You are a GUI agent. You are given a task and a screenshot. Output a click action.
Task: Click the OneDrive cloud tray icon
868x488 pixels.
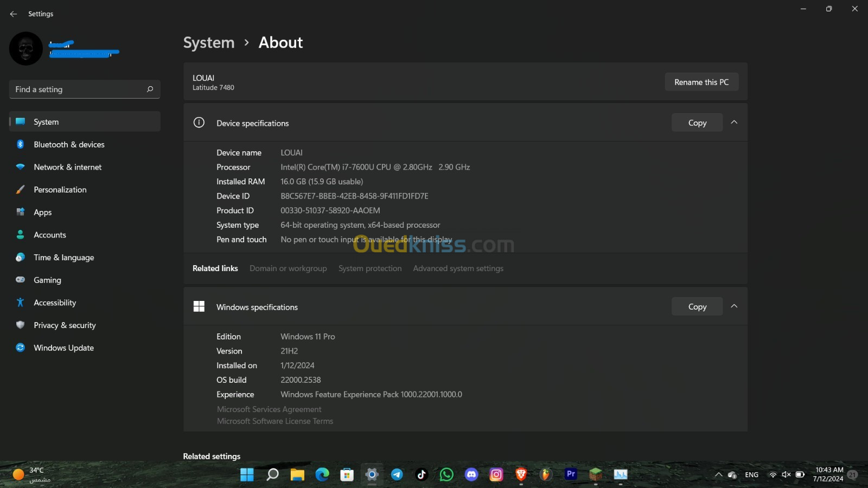(x=732, y=475)
